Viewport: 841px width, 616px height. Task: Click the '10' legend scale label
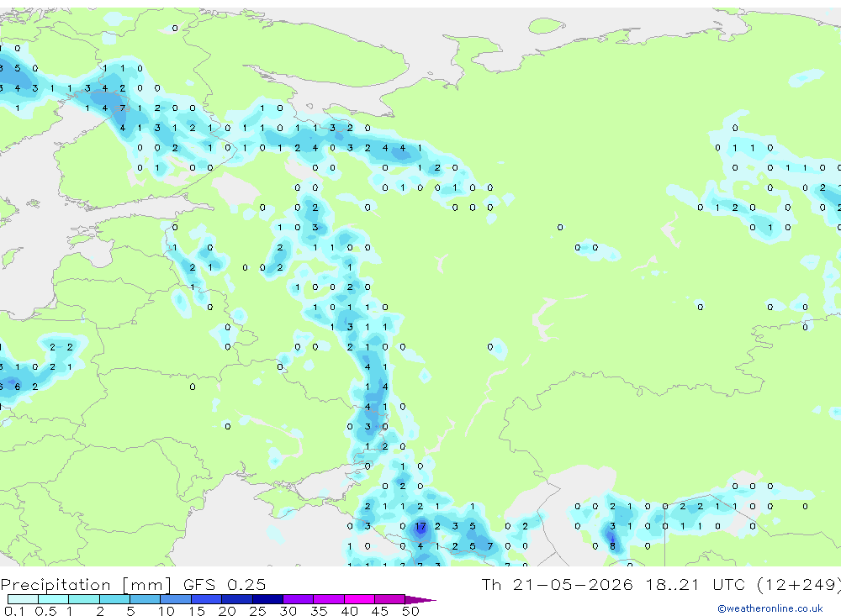click(x=166, y=611)
